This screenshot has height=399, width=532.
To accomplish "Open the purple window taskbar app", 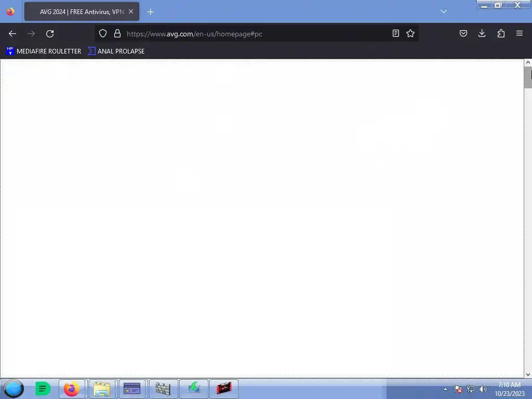I will pos(132,389).
